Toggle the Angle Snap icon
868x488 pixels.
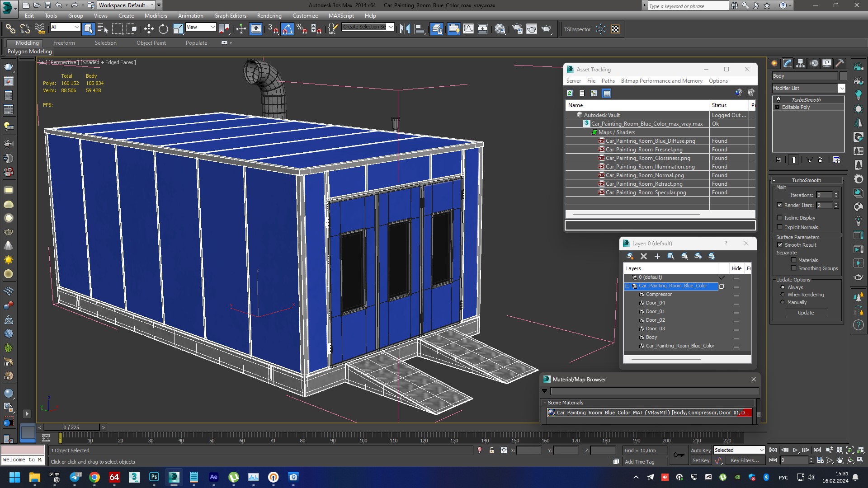pos(287,29)
